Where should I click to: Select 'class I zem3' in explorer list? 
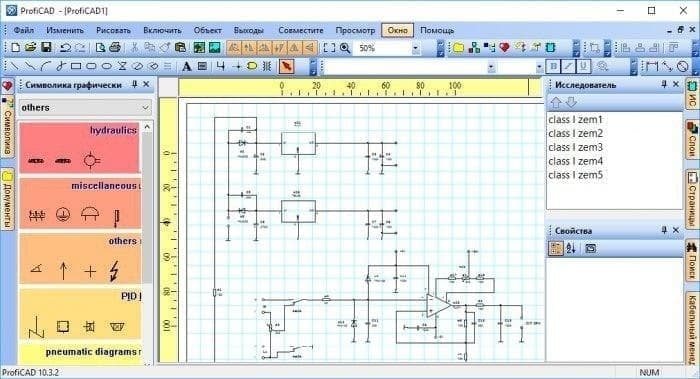[575, 147]
